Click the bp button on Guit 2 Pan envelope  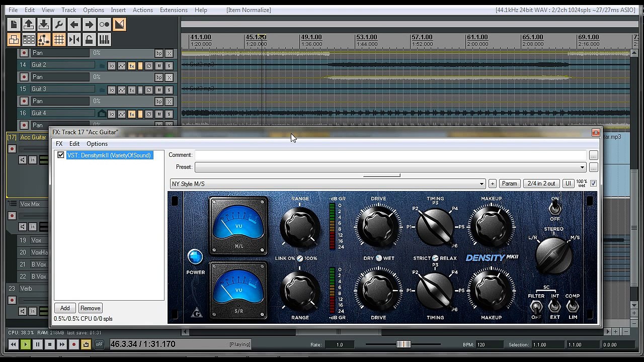click(x=159, y=77)
